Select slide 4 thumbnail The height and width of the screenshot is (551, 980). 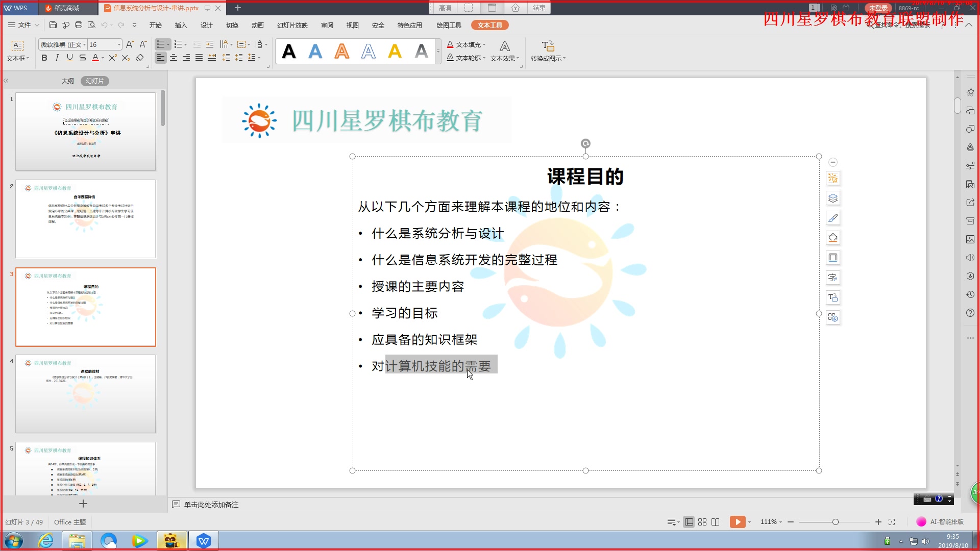pyautogui.click(x=85, y=394)
